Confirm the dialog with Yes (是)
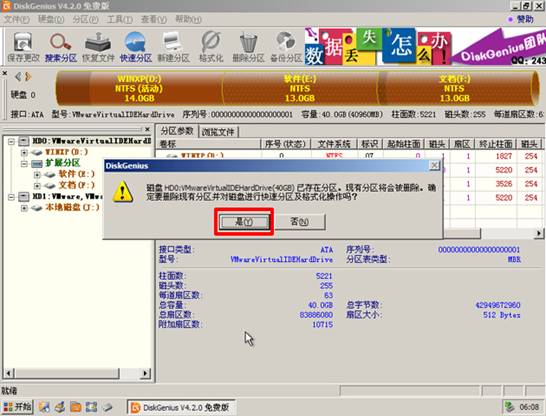The height and width of the screenshot is (416, 546). coord(244,222)
